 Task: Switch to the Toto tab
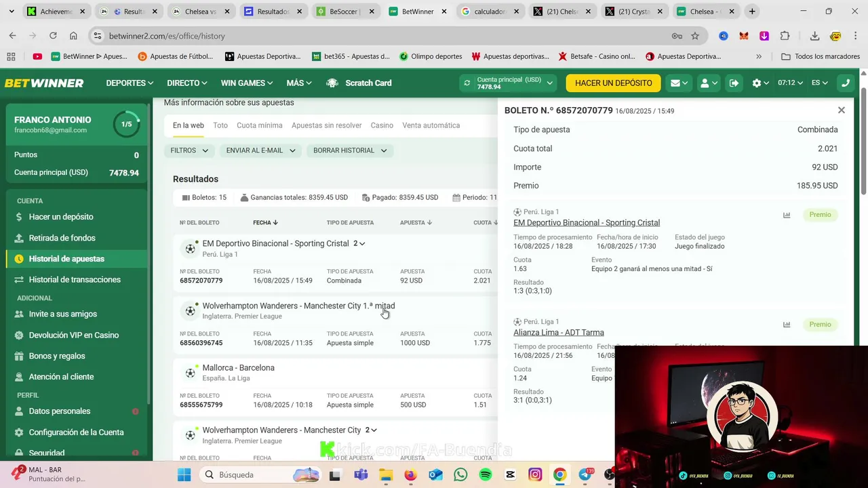(220, 125)
